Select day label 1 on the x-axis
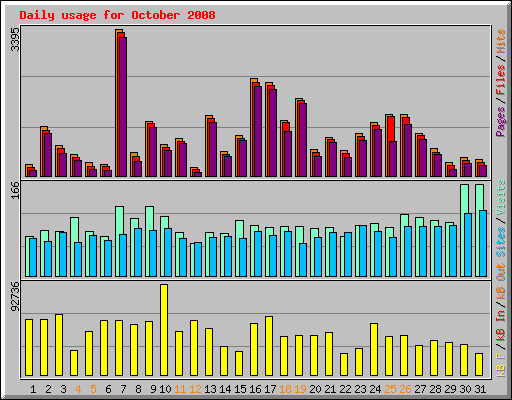This screenshot has width=512, height=400. pos(33,389)
